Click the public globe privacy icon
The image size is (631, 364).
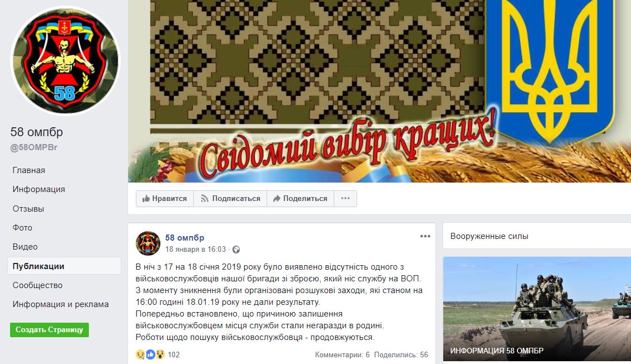point(236,250)
